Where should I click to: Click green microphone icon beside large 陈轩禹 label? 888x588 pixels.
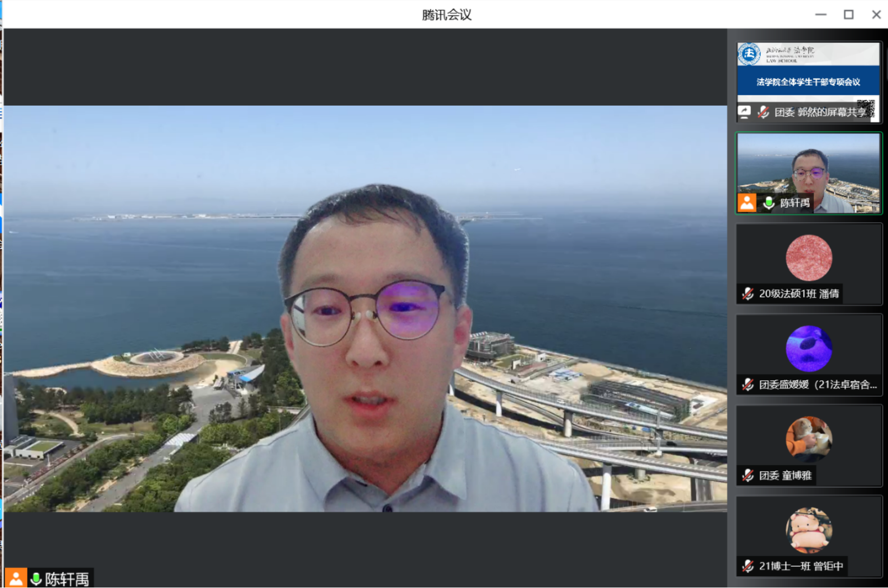click(36, 579)
